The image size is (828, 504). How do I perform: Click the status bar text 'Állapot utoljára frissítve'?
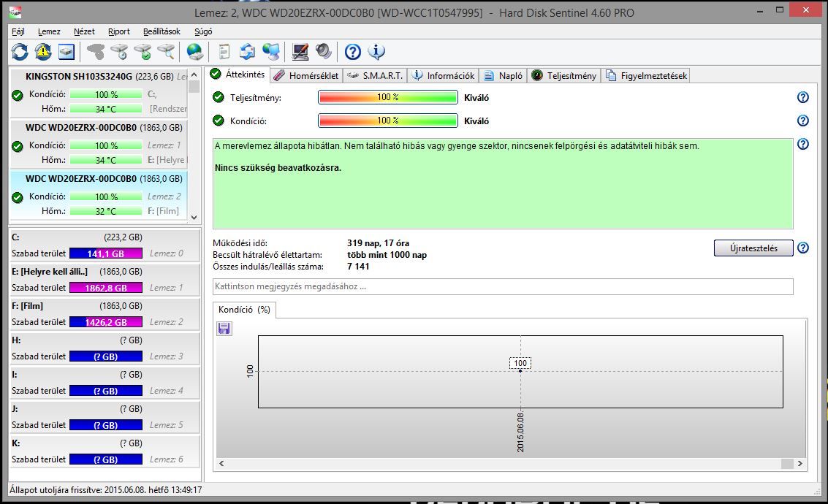(106, 489)
